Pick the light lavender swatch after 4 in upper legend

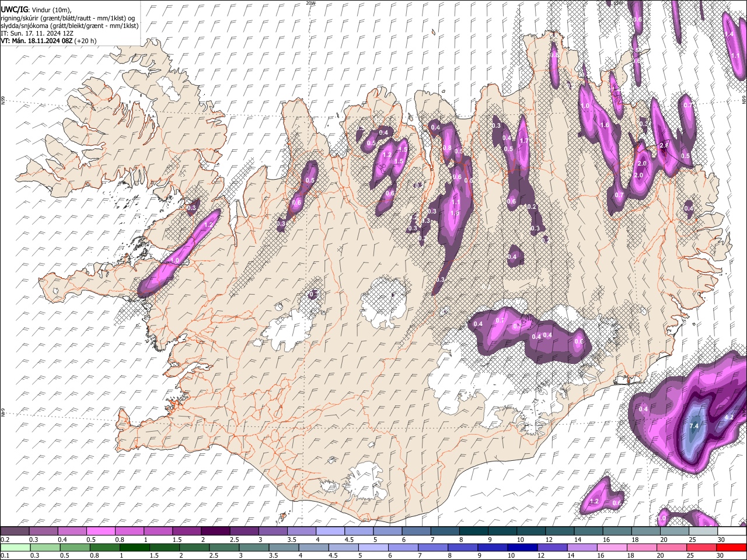pyautogui.click(x=329, y=531)
